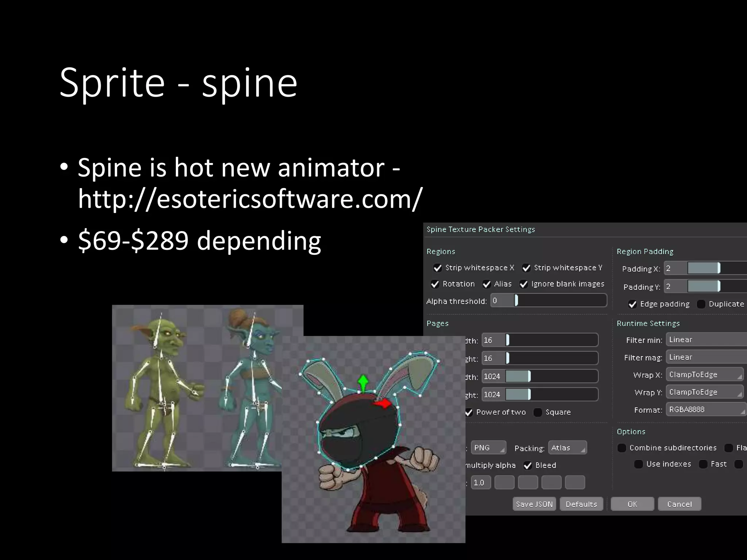Image resolution: width=747 pixels, height=560 pixels.
Task: Click the red marker on ninja head
Action: point(383,403)
